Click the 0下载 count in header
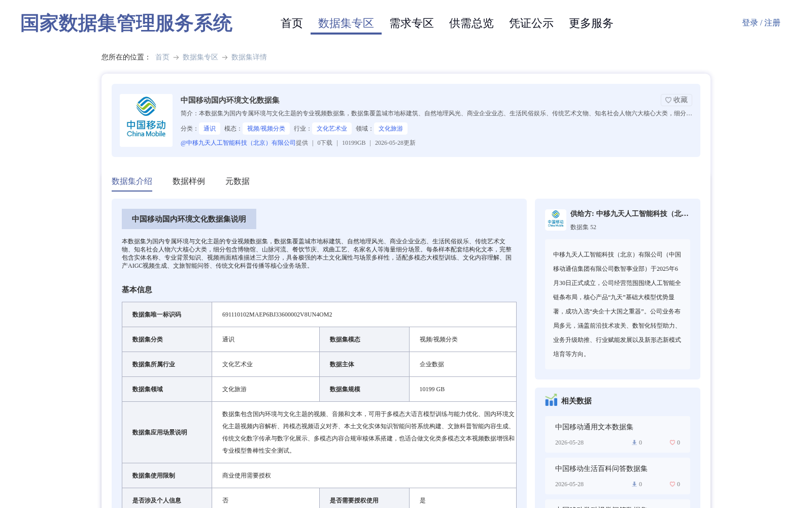Image resolution: width=812 pixels, height=508 pixels. (325, 143)
